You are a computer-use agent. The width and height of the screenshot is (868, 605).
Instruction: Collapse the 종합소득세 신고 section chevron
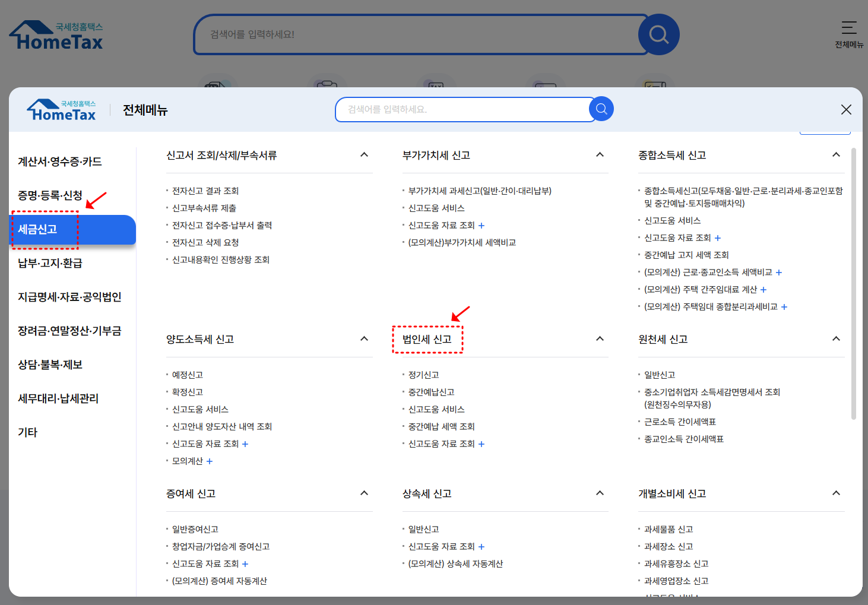pos(836,154)
